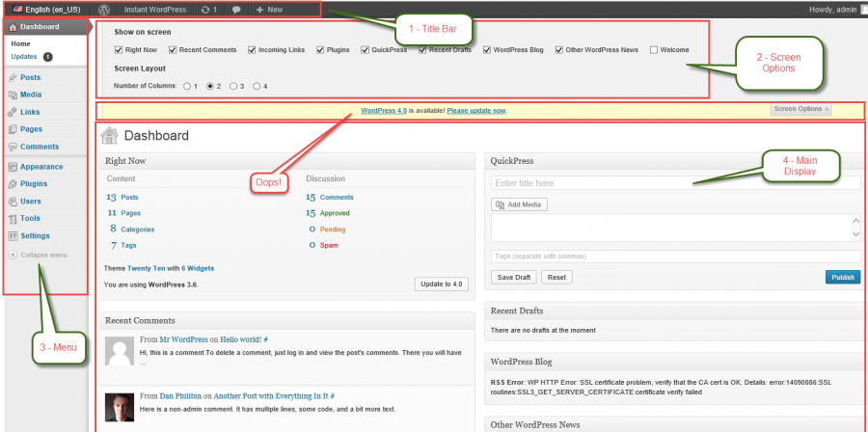Image resolution: width=868 pixels, height=432 pixels.
Task: Click the updates count badge in sidebar
Action: tap(47, 57)
